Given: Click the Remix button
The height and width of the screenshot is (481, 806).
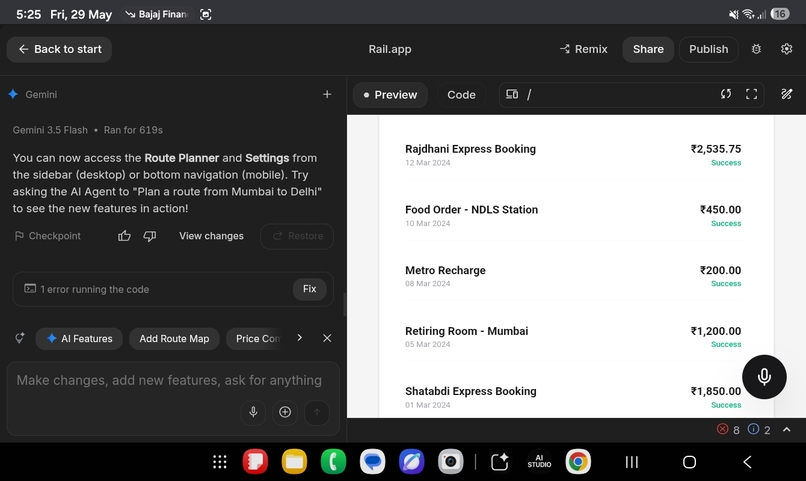Looking at the screenshot, I should click(583, 49).
